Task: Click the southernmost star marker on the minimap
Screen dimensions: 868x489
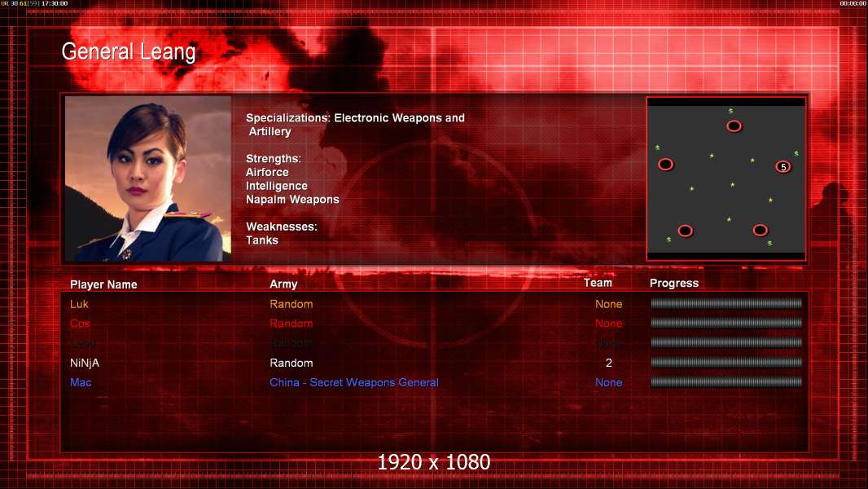Action: (729, 219)
